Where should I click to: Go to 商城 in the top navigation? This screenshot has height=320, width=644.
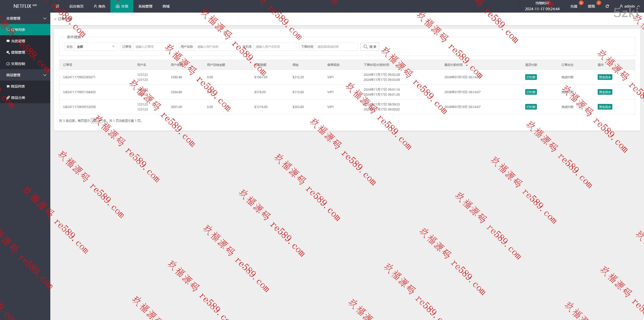(166, 6)
